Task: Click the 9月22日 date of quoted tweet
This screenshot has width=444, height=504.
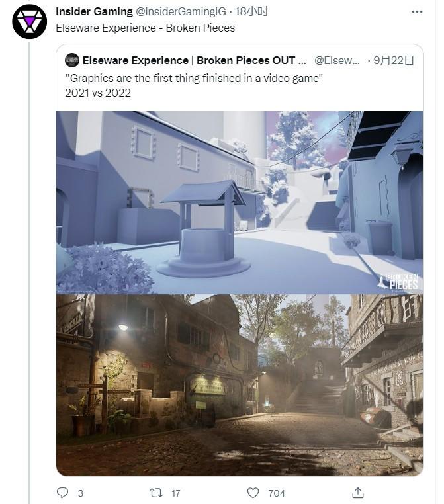Action: 394,60
